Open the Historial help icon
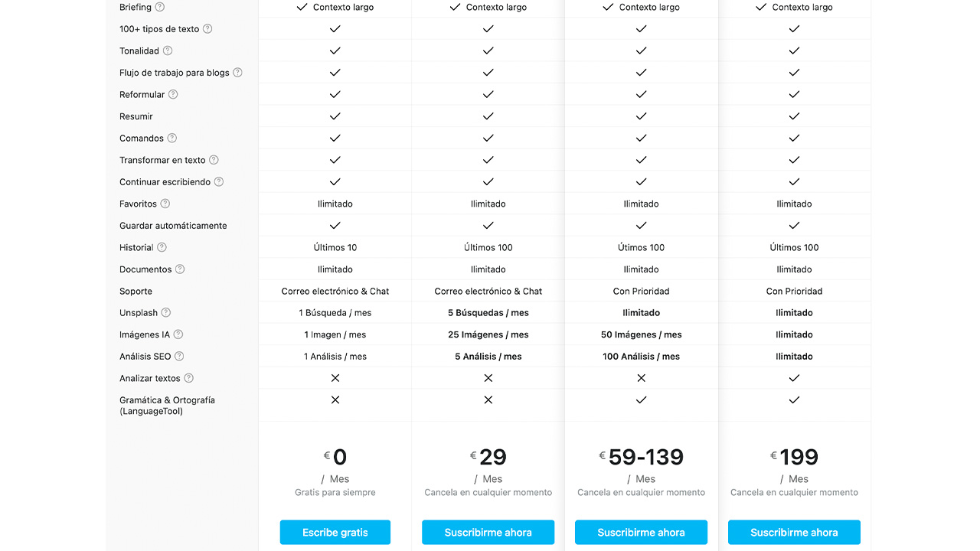The width and height of the screenshot is (980, 551). 162,247
